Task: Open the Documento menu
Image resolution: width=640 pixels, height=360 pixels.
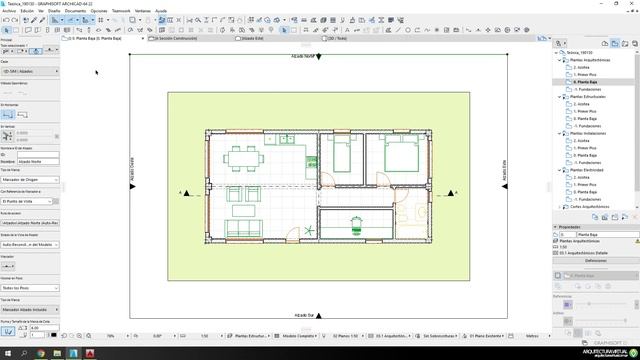Action: (x=76, y=11)
